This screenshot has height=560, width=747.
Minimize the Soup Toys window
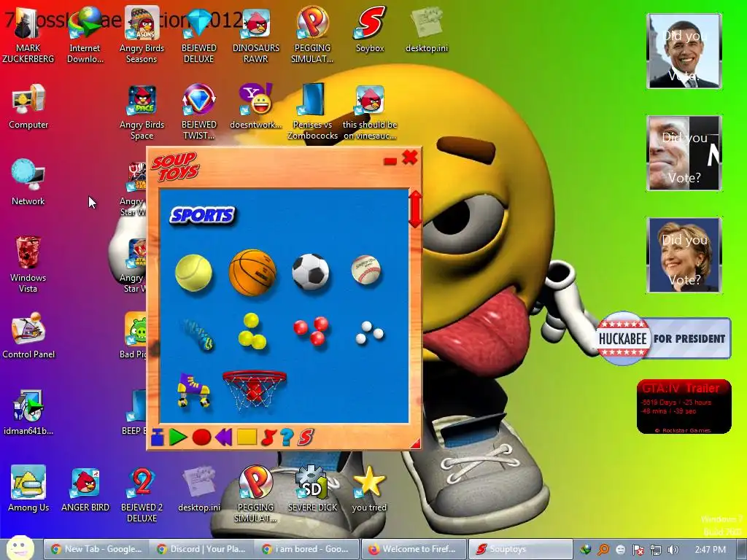[390, 161]
